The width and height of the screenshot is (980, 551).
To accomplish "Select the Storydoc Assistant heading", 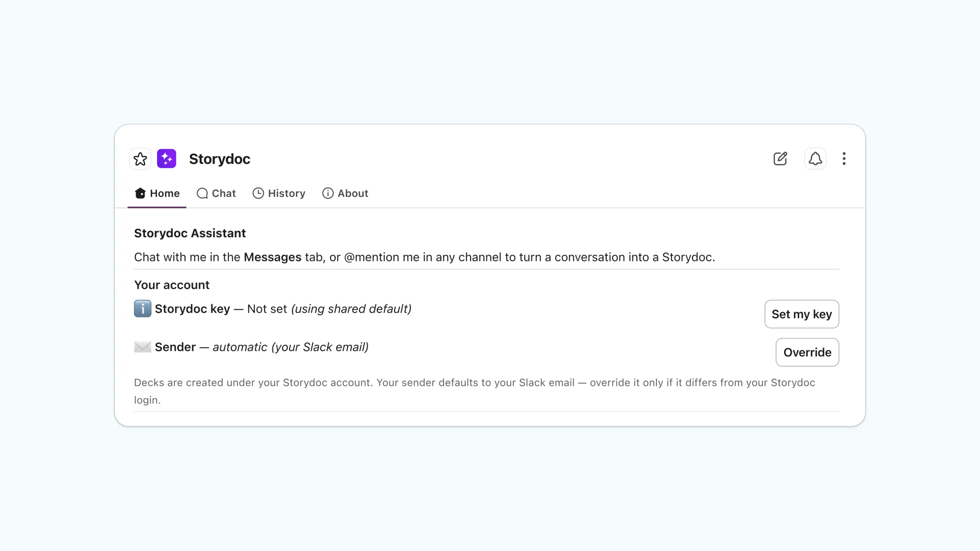I will click(190, 233).
